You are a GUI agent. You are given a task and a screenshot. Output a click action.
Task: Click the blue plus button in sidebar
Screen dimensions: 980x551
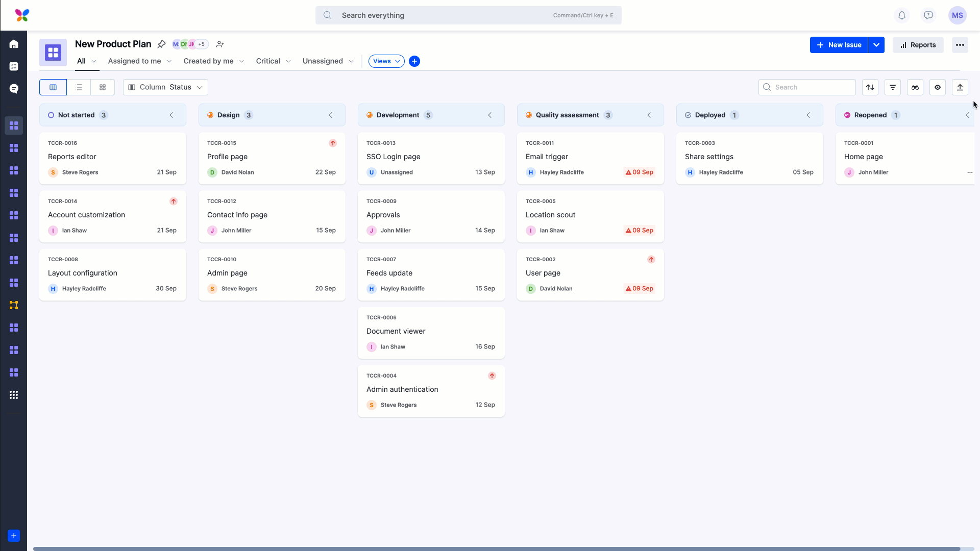(14, 536)
